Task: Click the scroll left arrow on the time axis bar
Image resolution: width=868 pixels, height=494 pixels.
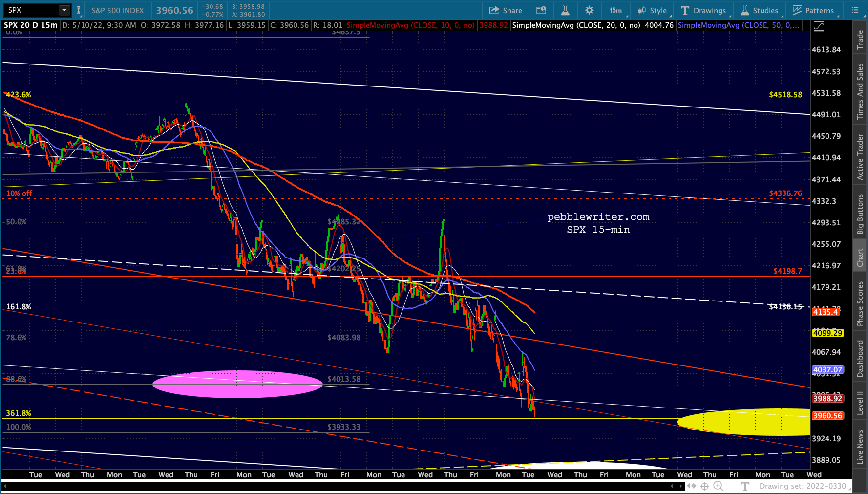Action: click(672, 486)
